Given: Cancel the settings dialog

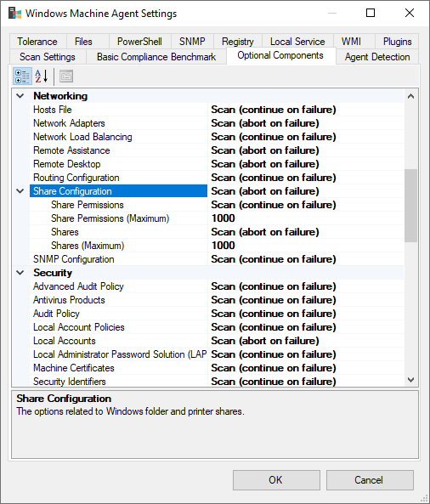Looking at the screenshot, I should coord(370,480).
